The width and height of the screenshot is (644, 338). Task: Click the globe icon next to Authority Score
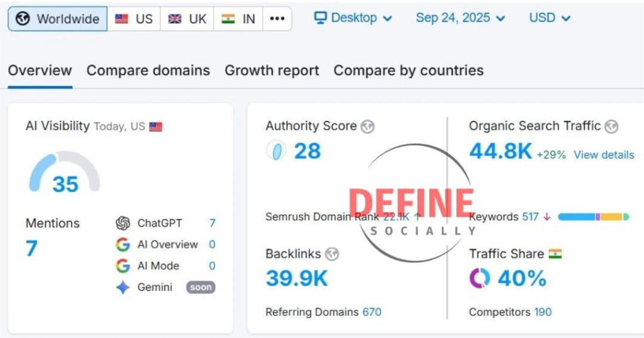pos(368,127)
